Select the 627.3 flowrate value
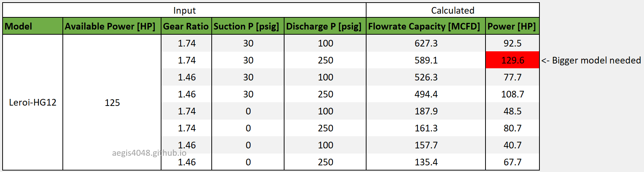644x172 pixels. pos(426,43)
